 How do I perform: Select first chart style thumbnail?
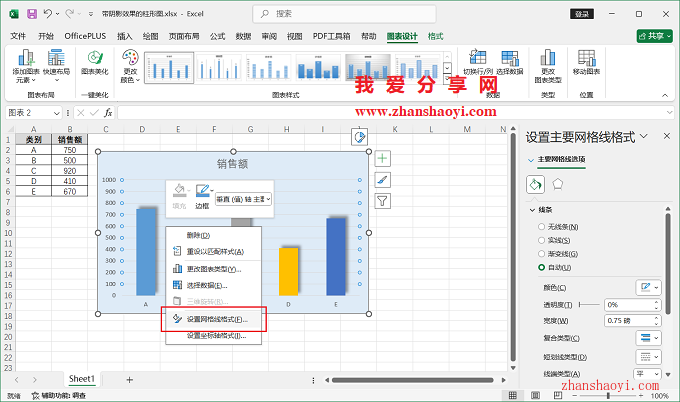169,67
